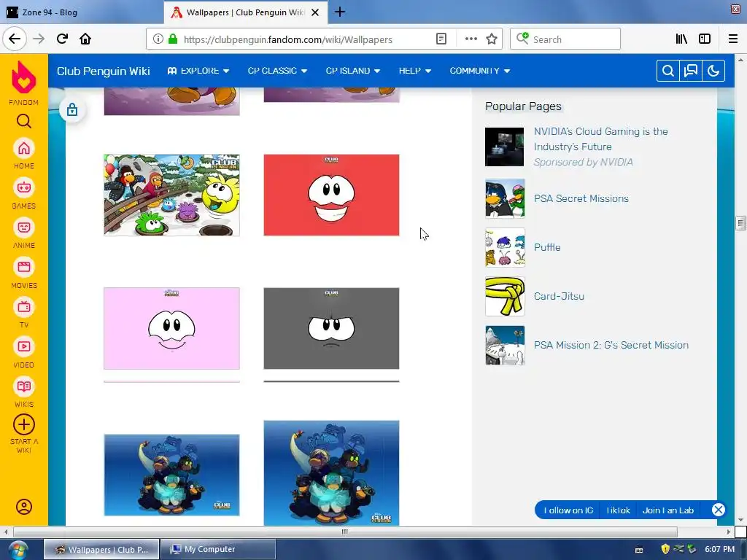Click the Card-Jitsu yellow belt thumbnail
The image size is (747, 560).
(505, 296)
